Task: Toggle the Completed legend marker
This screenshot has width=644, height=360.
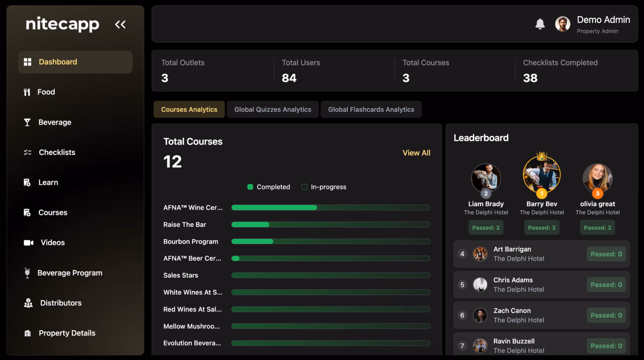Action: [x=250, y=187]
